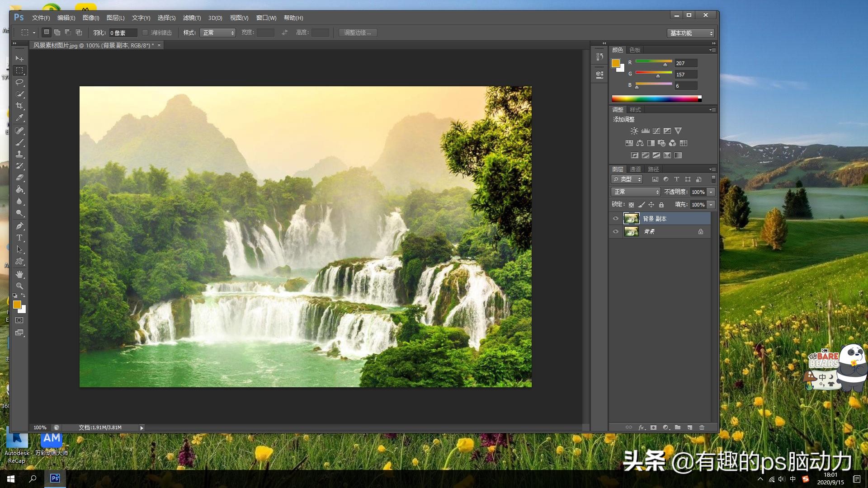Select the Crop tool

point(19,106)
